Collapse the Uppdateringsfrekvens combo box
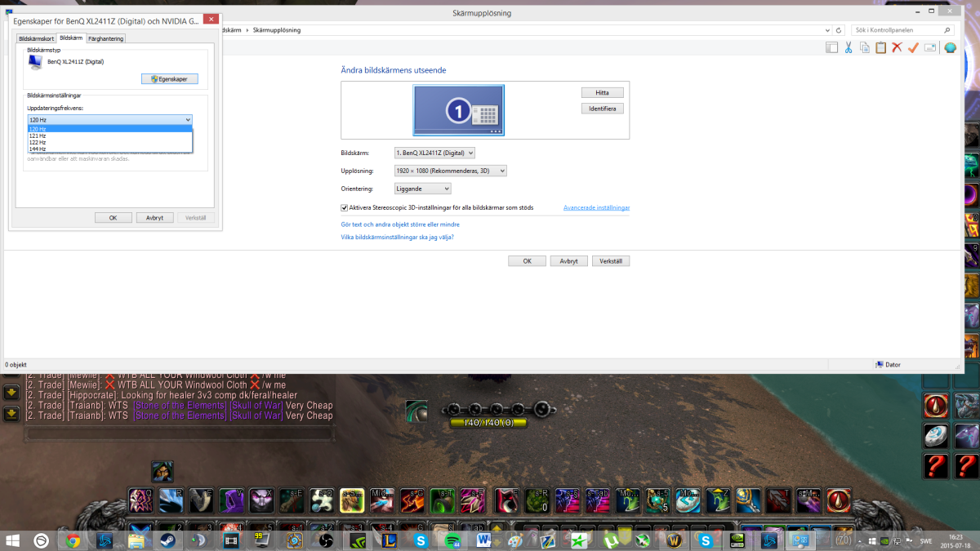980x551 pixels. pyautogui.click(x=109, y=120)
